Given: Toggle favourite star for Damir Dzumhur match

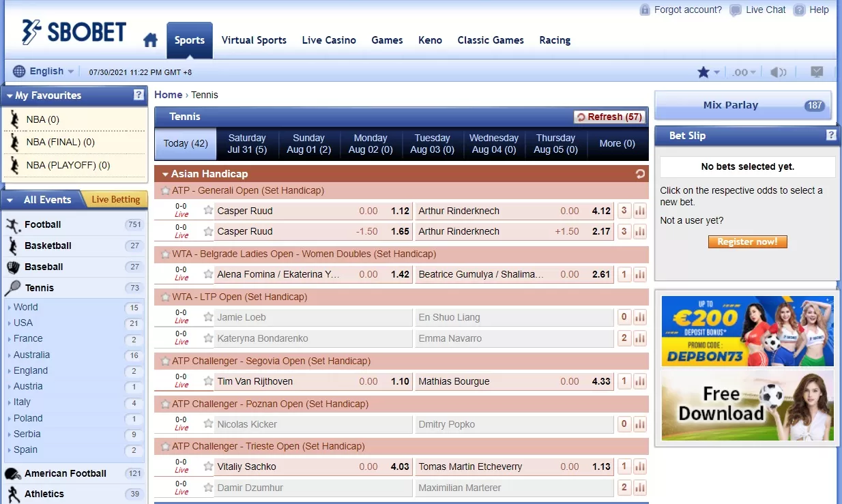Looking at the screenshot, I should click(208, 487).
